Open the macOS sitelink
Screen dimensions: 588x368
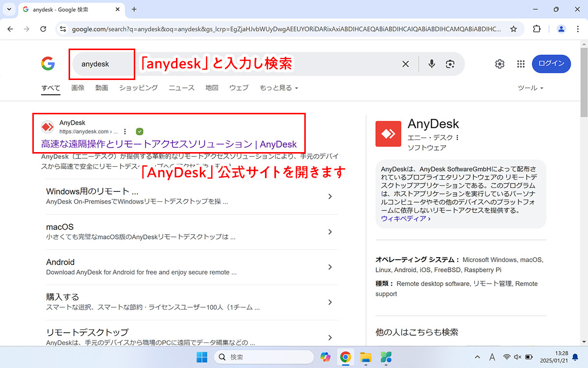pyautogui.click(x=60, y=227)
